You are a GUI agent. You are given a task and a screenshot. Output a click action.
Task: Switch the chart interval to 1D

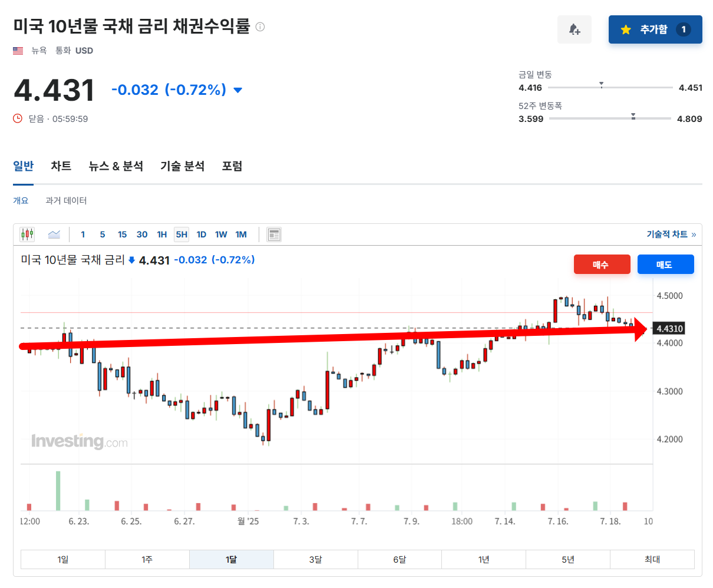(x=201, y=234)
